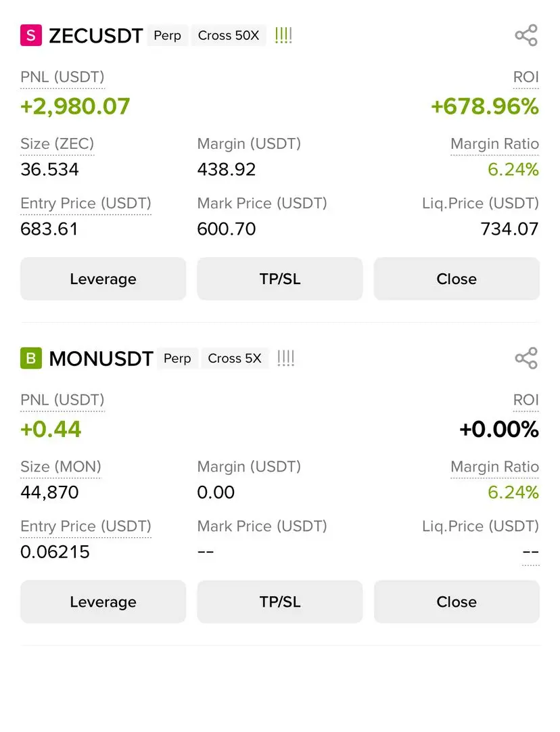Close the MONUSDT position
This screenshot has height=732, width=560.
[457, 601]
